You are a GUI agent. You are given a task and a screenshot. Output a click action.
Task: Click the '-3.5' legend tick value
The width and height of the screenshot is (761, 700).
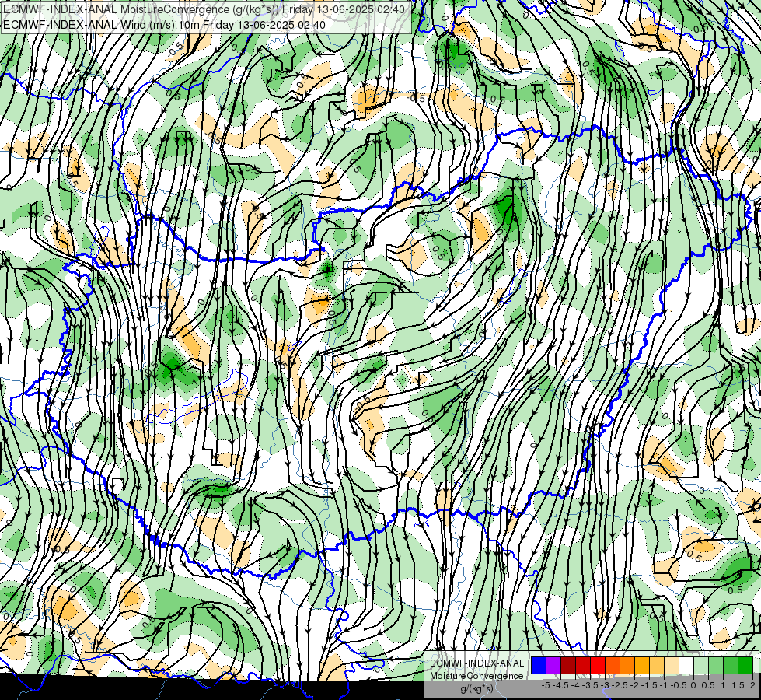[x=590, y=685]
